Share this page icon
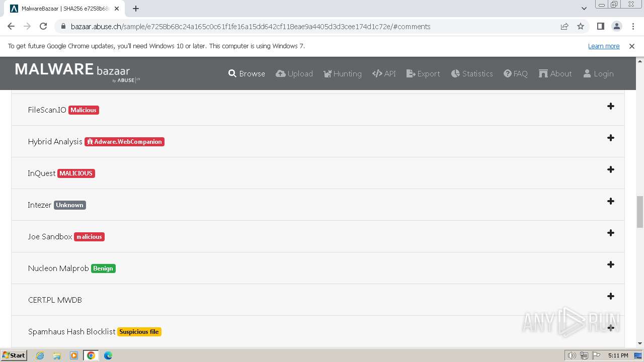 point(565,27)
